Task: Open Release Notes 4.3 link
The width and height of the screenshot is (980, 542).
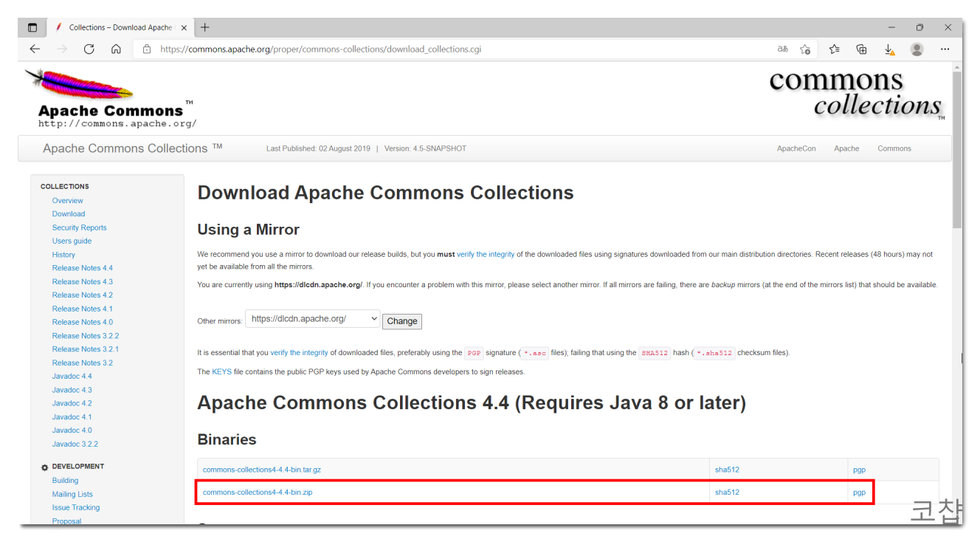Action: [83, 281]
